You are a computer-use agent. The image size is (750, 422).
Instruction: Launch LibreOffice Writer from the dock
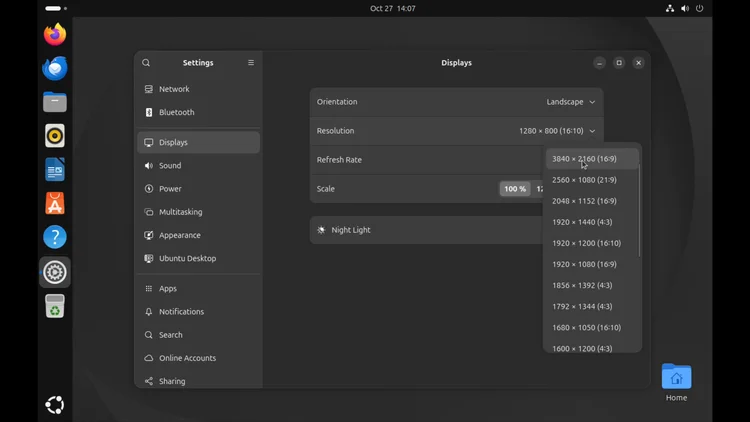(x=55, y=170)
